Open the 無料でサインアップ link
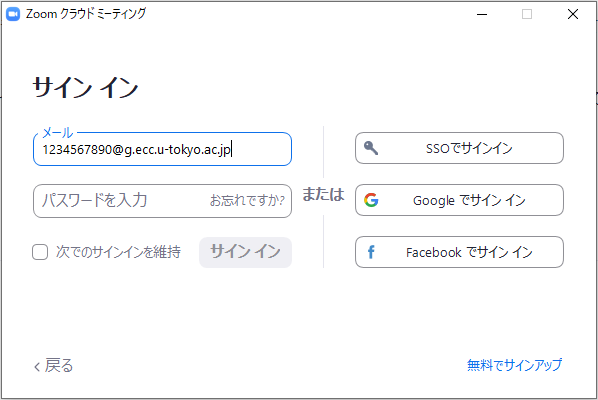 click(x=514, y=365)
